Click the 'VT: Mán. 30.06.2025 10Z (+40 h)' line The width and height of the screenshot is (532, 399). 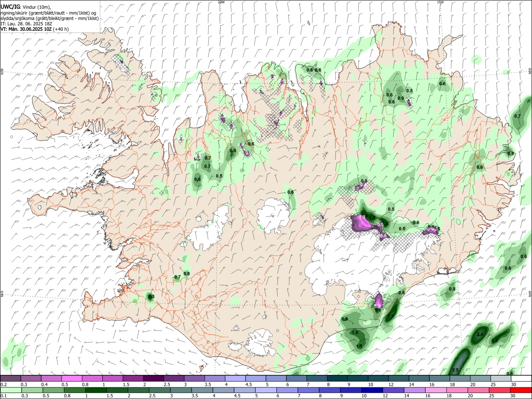tap(34, 29)
